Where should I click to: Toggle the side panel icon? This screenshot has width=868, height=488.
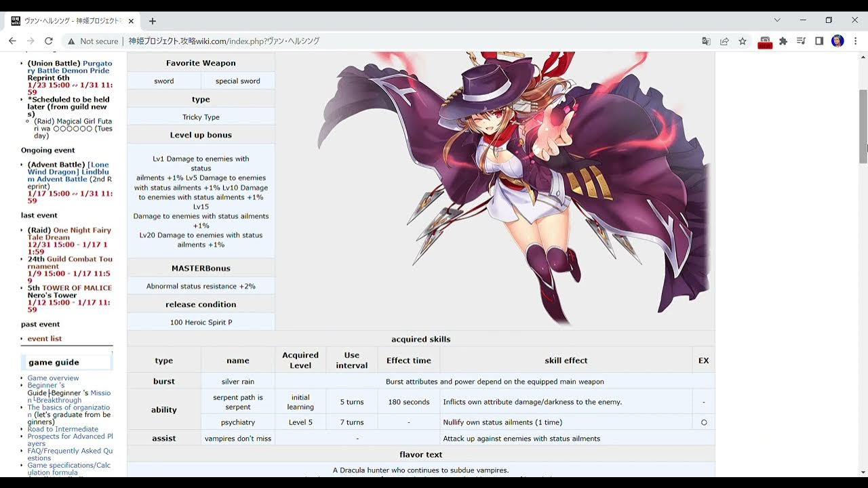pos(819,41)
